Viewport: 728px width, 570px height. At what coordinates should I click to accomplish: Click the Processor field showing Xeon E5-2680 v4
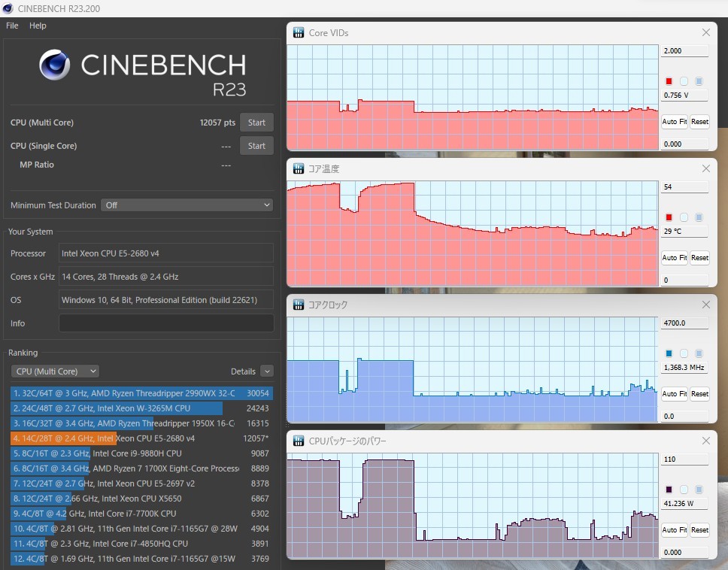pyautogui.click(x=166, y=253)
